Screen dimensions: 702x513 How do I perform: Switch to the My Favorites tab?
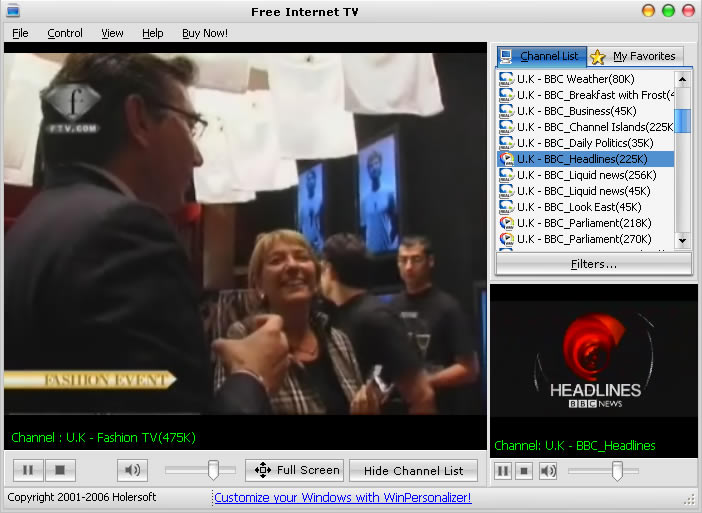(x=635, y=57)
